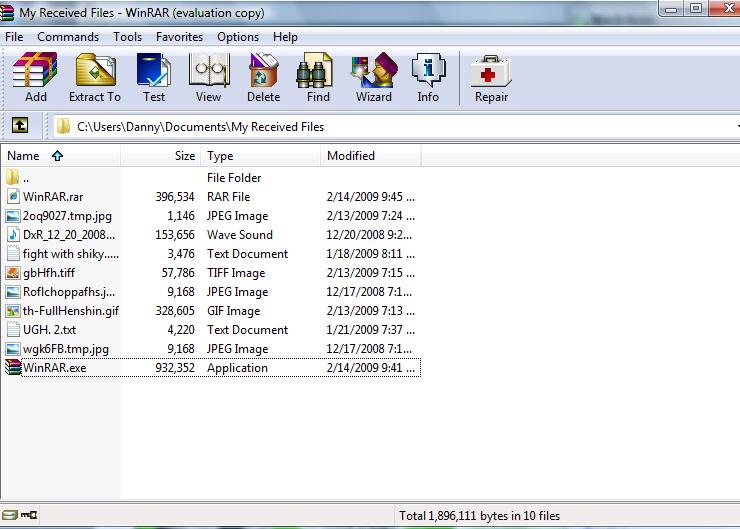Open the Options menu

pyautogui.click(x=238, y=37)
